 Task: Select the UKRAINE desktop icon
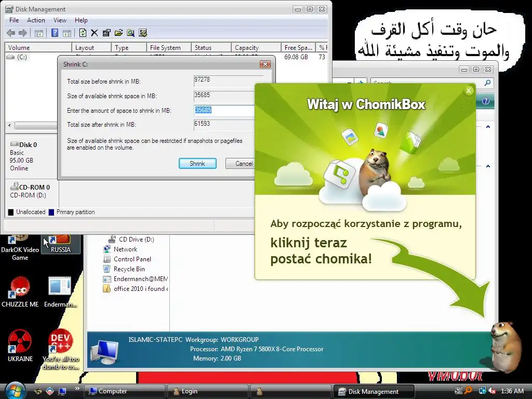[x=20, y=346]
